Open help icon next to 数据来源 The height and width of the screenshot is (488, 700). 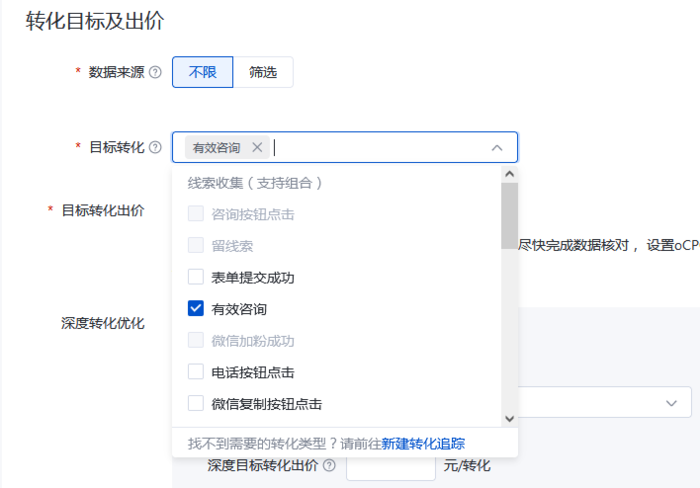click(x=155, y=72)
